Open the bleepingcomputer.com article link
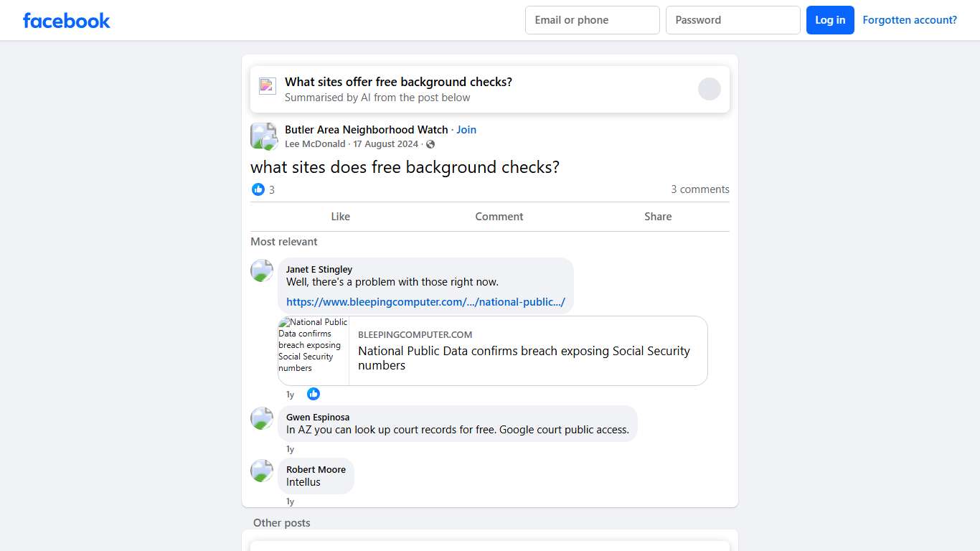The height and width of the screenshot is (551, 980). pyautogui.click(x=425, y=301)
